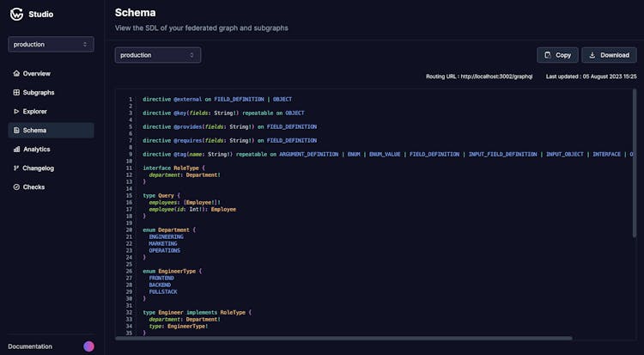Click the Studio logo icon
Image resolution: width=644 pixels, height=355 pixels.
coord(16,14)
